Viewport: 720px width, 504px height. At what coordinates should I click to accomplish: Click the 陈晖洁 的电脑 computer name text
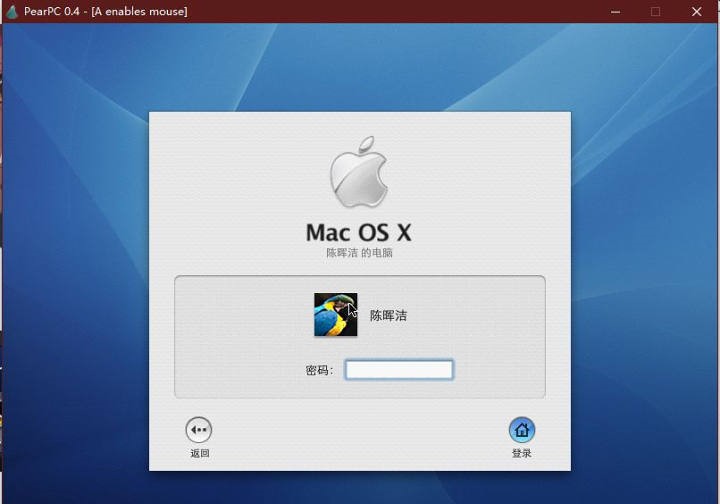click(x=359, y=253)
